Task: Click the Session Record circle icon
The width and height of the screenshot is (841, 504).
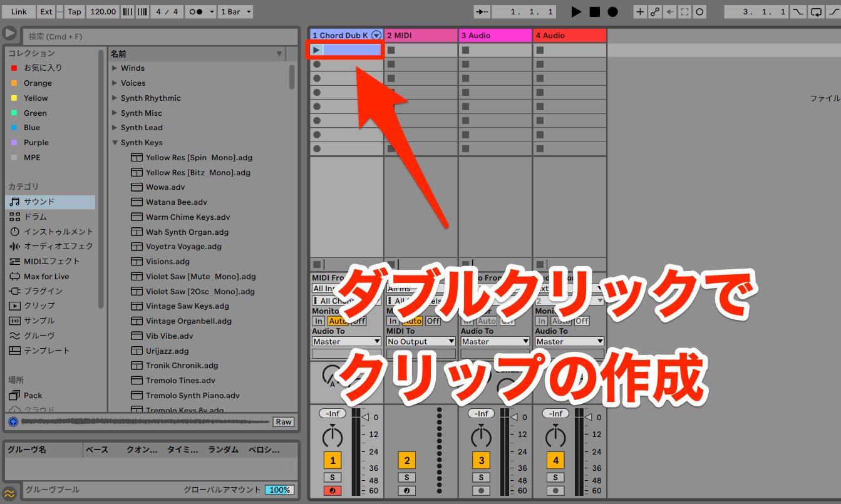Action: [700, 12]
